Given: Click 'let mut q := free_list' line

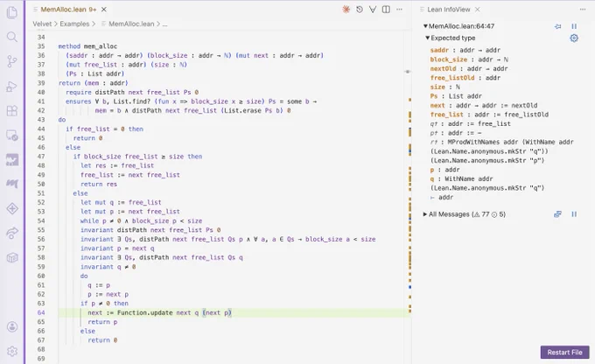Looking at the screenshot, I should (x=121, y=202).
